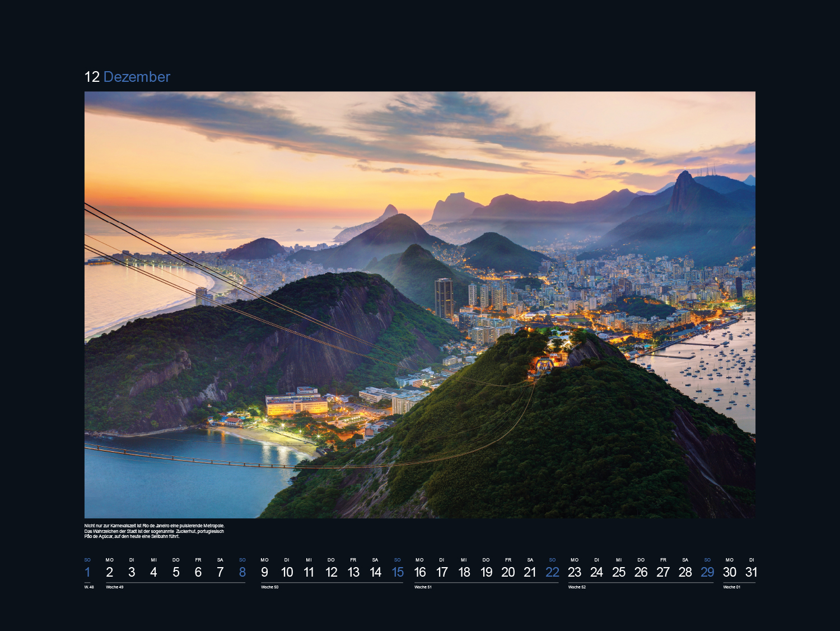Screen dimensions: 840x631
Task: Choose Sunday the 15th date
Action: point(398,572)
